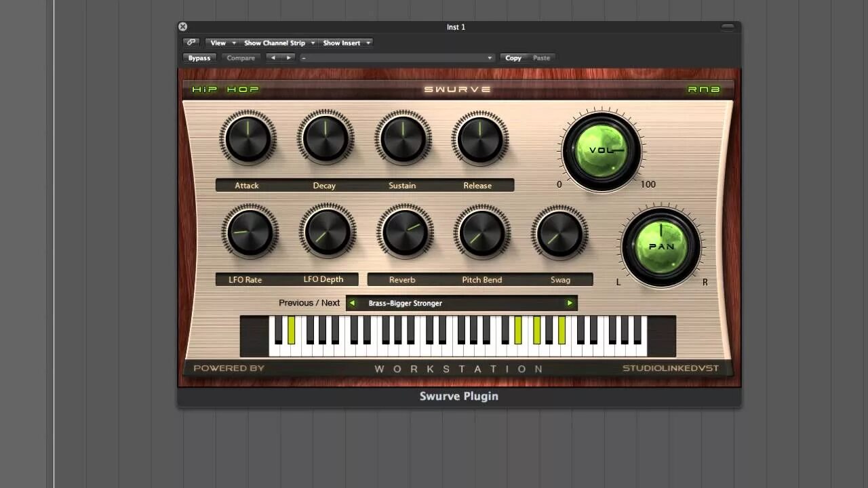Toggle the Bypass button
The image size is (868, 488).
[x=199, y=58]
